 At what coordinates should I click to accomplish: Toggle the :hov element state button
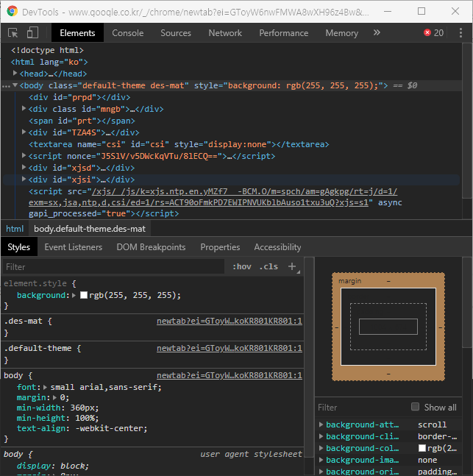point(242,266)
